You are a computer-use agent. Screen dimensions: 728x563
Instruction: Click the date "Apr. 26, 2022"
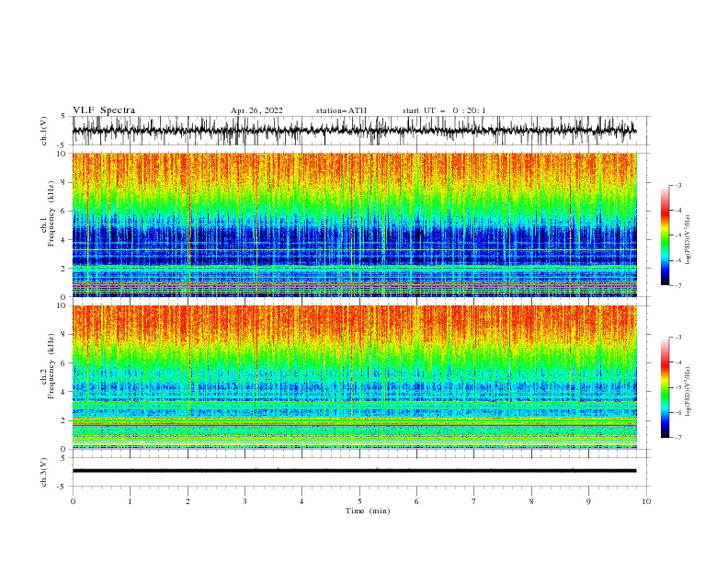(256, 110)
